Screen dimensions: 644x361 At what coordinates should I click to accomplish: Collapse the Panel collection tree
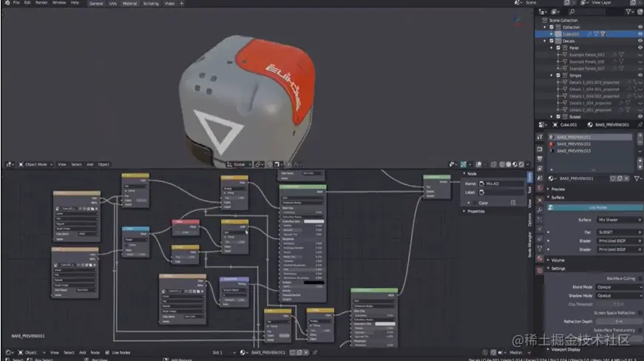[x=552, y=48]
